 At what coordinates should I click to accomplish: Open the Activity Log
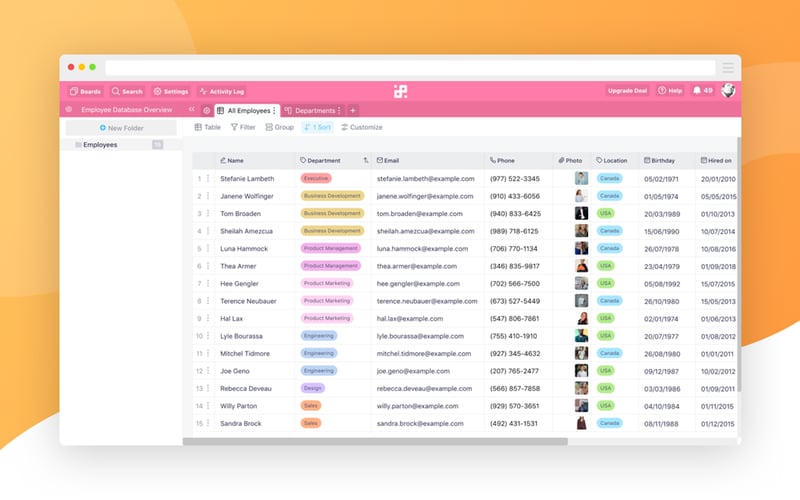(222, 91)
